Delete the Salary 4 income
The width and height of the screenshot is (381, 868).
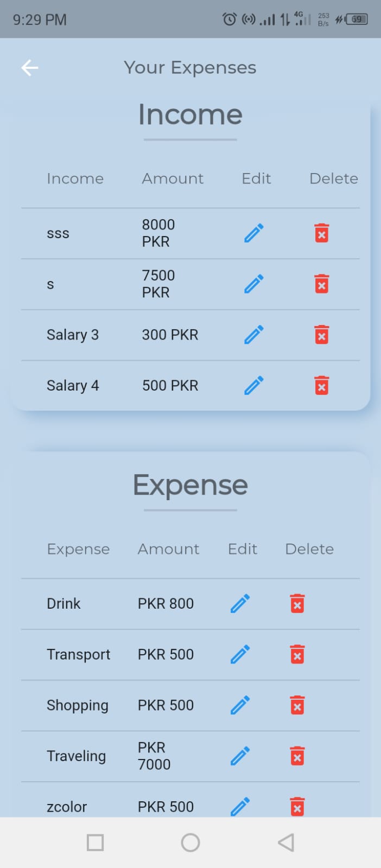(x=321, y=385)
